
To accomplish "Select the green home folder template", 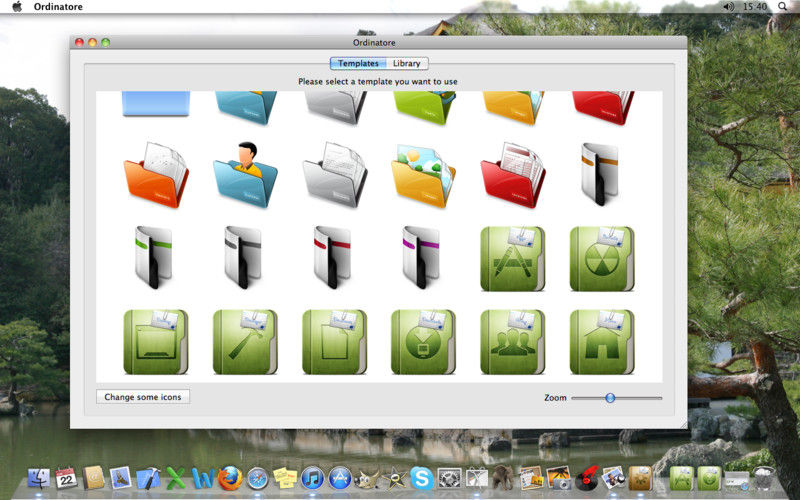I will 601,341.
